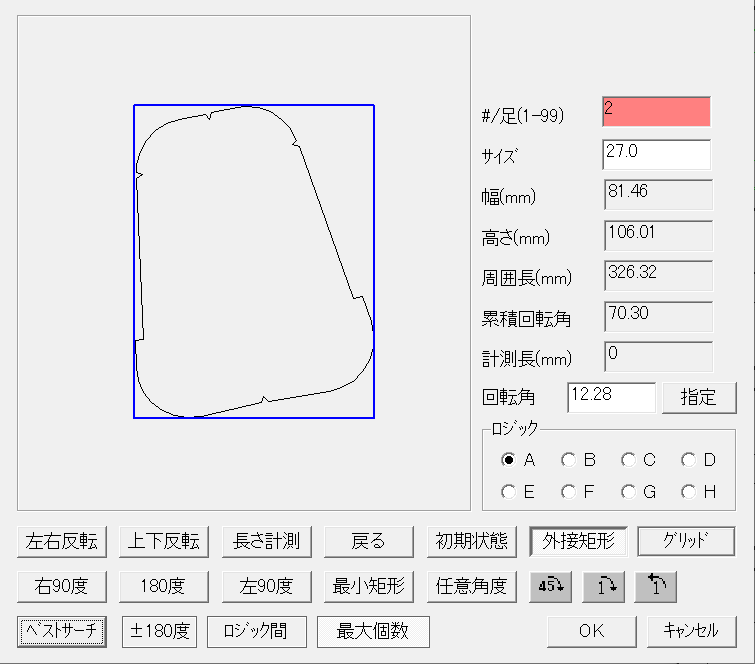This screenshot has height=664, width=755.
Task: Toggle the 外接矩形 bounding rectangle button
Action: (578, 541)
